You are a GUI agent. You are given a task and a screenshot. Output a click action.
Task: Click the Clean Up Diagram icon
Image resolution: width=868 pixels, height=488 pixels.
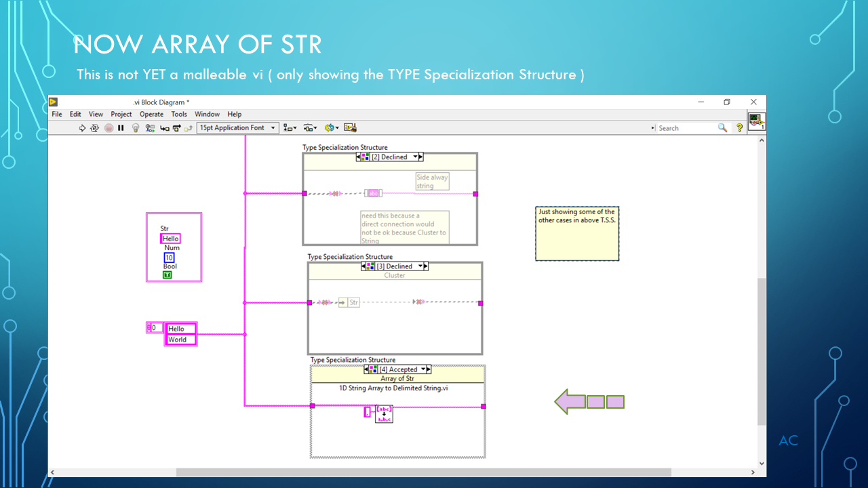coord(350,127)
